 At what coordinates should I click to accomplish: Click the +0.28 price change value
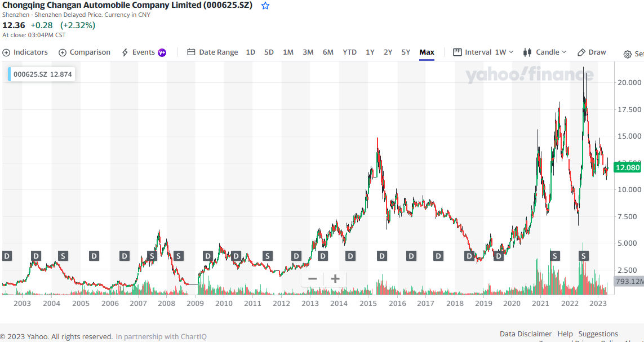[42, 25]
